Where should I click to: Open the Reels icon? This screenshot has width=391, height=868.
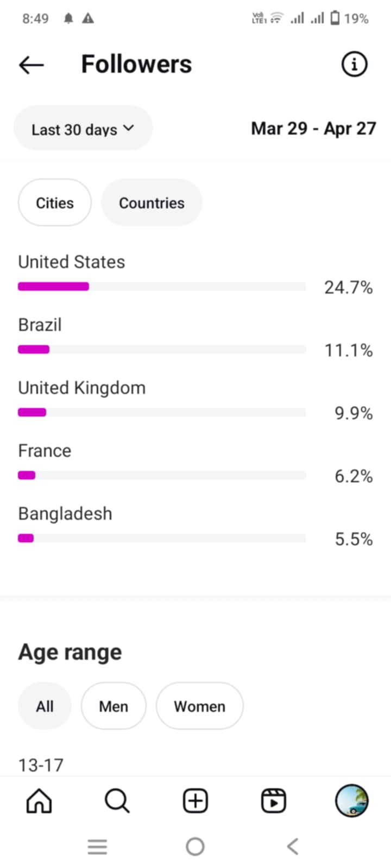coord(273,801)
